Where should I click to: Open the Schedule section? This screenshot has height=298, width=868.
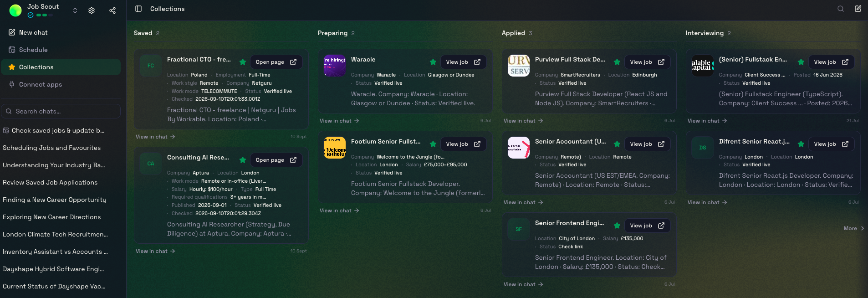click(61, 50)
